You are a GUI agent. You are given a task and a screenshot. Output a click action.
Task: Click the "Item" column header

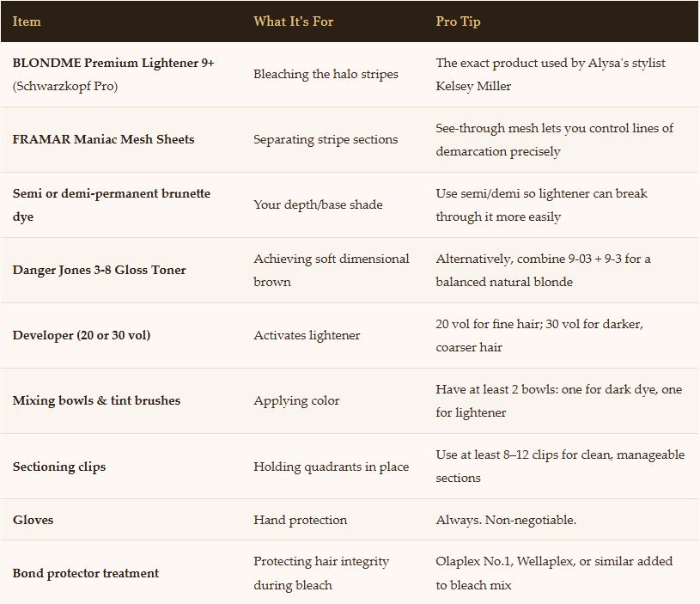pos(27,21)
